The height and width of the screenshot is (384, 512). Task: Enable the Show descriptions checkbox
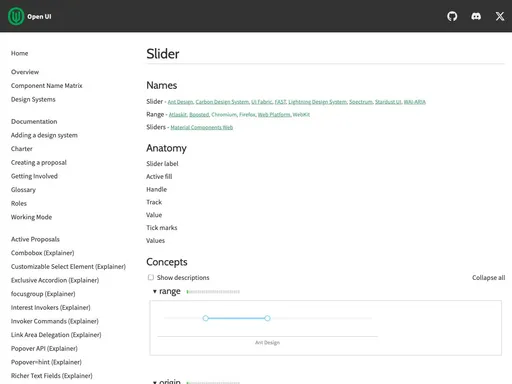(151, 277)
